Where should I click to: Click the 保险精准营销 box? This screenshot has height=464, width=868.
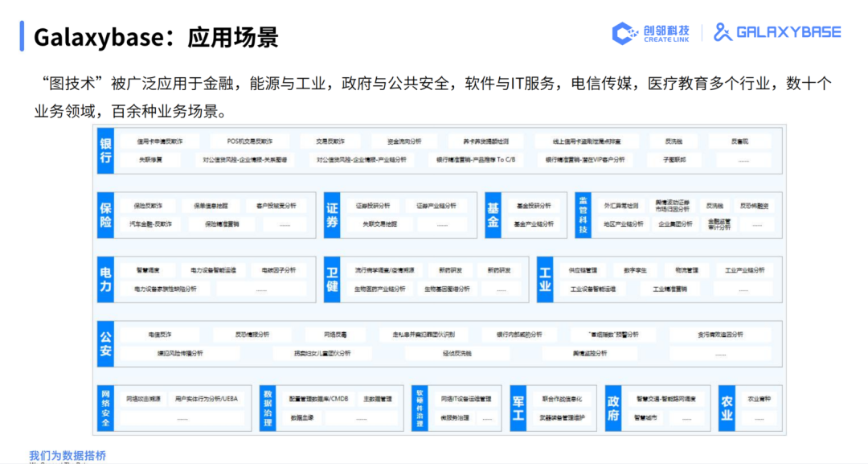222,224
